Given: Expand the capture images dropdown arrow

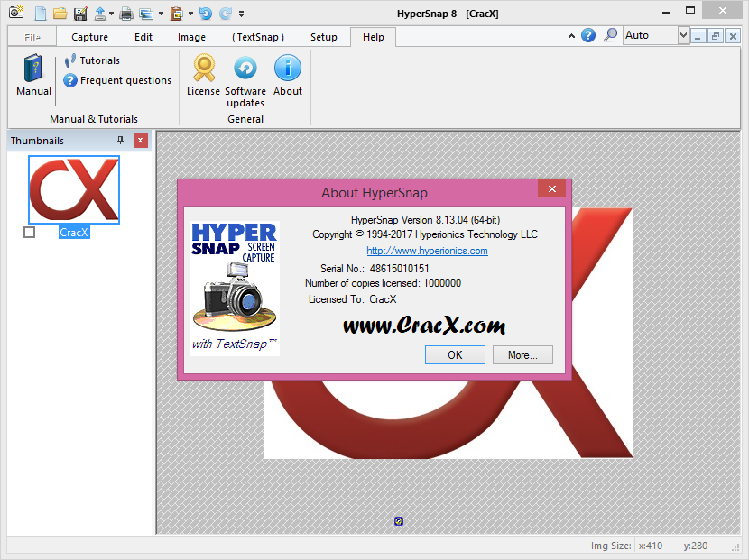Looking at the screenshot, I should click(161, 14).
